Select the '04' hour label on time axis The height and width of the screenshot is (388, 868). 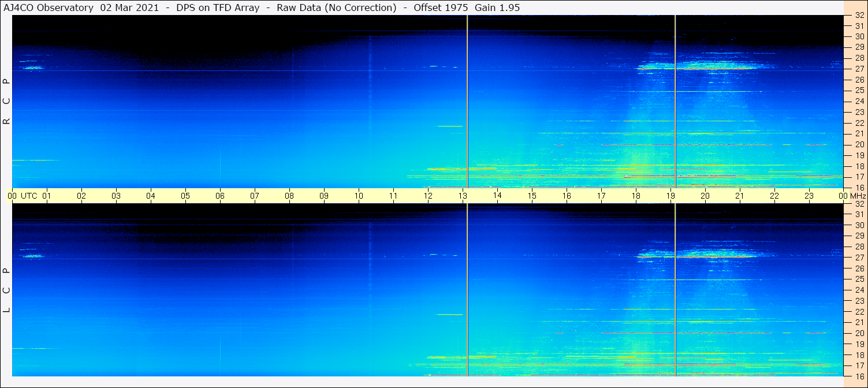click(151, 196)
